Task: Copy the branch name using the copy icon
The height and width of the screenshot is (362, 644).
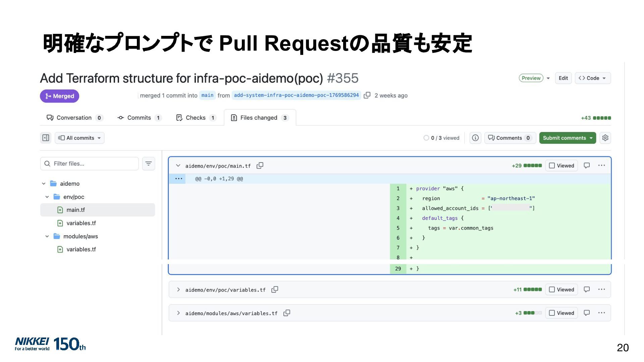Action: (x=367, y=95)
